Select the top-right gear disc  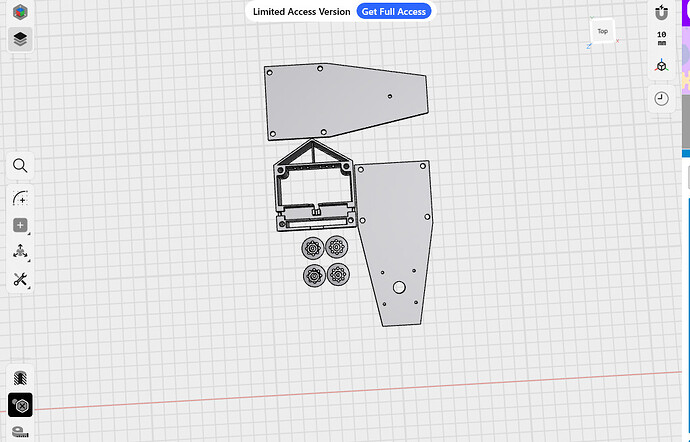(337, 247)
